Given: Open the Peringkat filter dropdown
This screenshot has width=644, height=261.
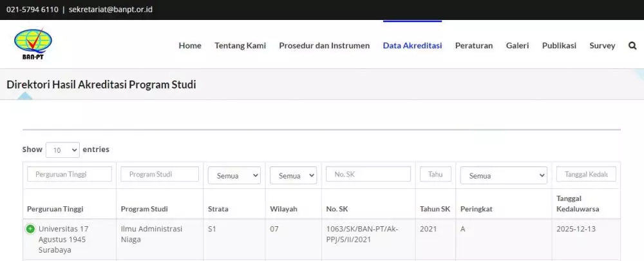Looking at the screenshot, I should pyautogui.click(x=503, y=175).
